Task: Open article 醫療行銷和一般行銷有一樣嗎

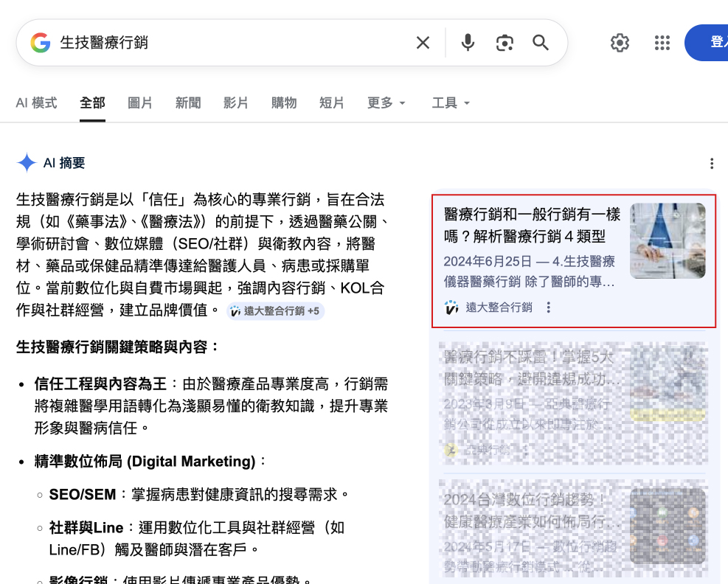Action: point(532,225)
